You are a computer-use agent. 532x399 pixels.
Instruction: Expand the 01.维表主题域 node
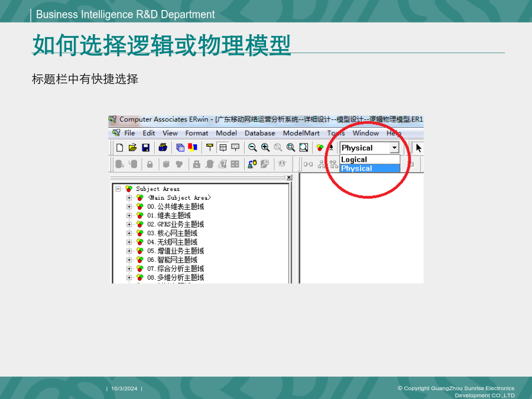coord(129,215)
